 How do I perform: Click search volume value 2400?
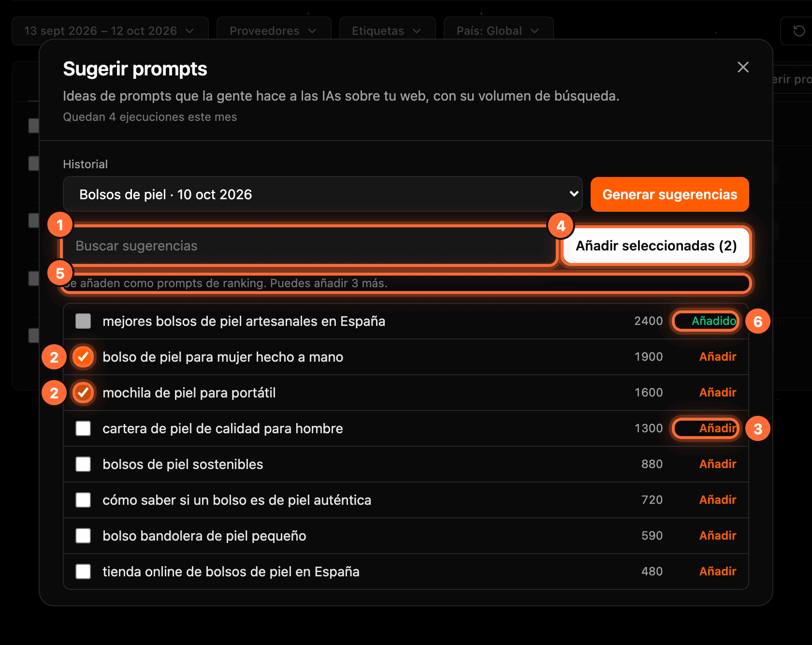click(x=648, y=321)
